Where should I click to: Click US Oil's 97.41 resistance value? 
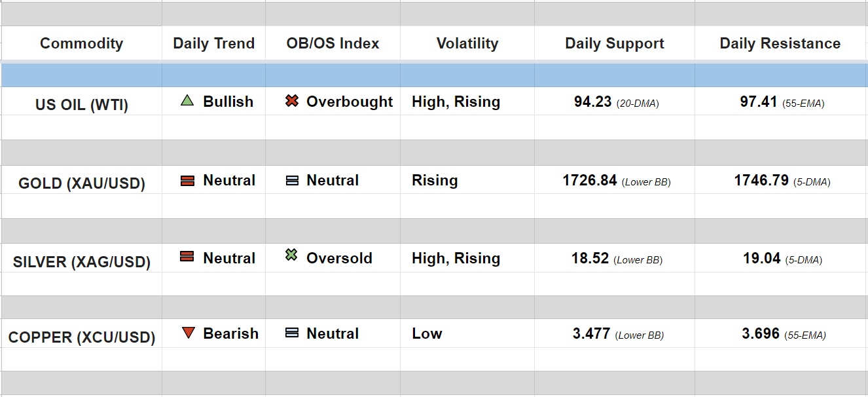pyautogui.click(x=759, y=102)
